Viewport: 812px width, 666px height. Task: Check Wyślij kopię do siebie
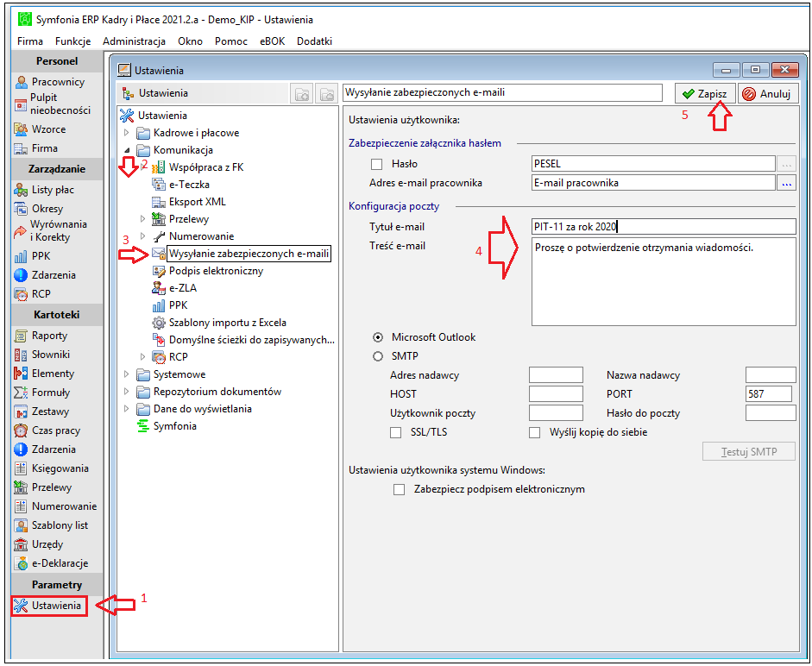(x=534, y=432)
